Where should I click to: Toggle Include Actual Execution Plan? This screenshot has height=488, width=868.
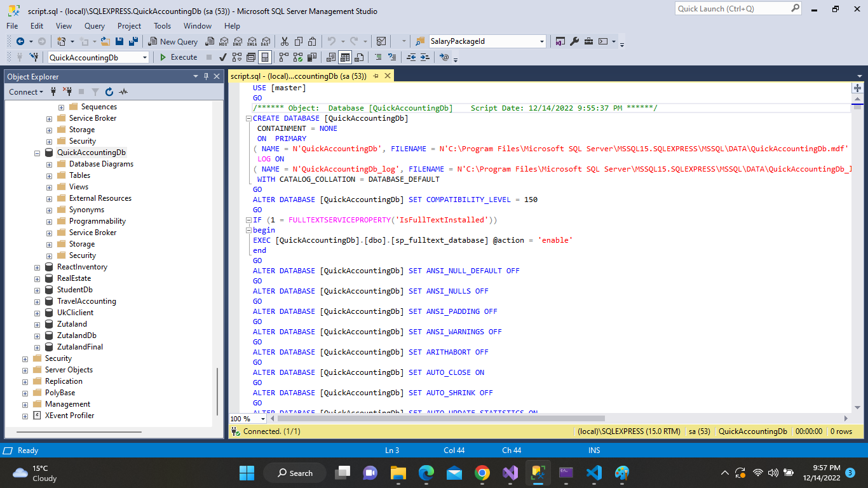click(x=283, y=57)
